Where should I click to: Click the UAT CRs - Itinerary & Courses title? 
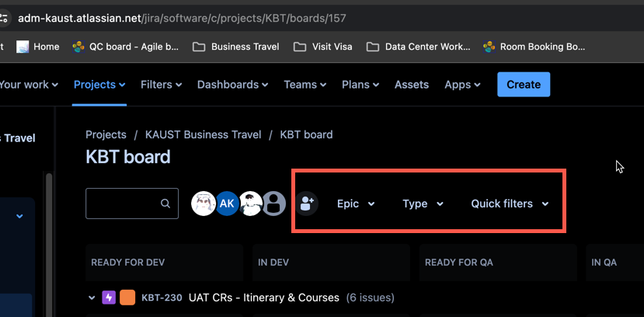coord(264,298)
